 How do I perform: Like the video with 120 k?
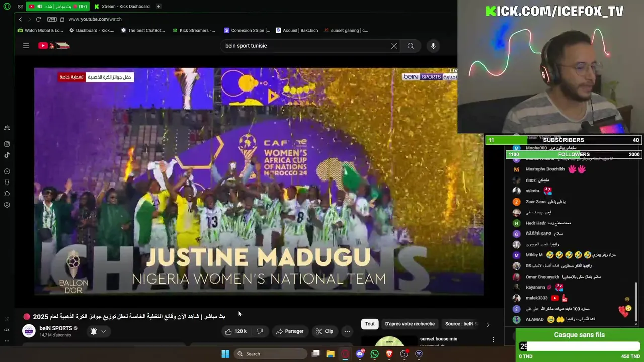[x=235, y=331]
